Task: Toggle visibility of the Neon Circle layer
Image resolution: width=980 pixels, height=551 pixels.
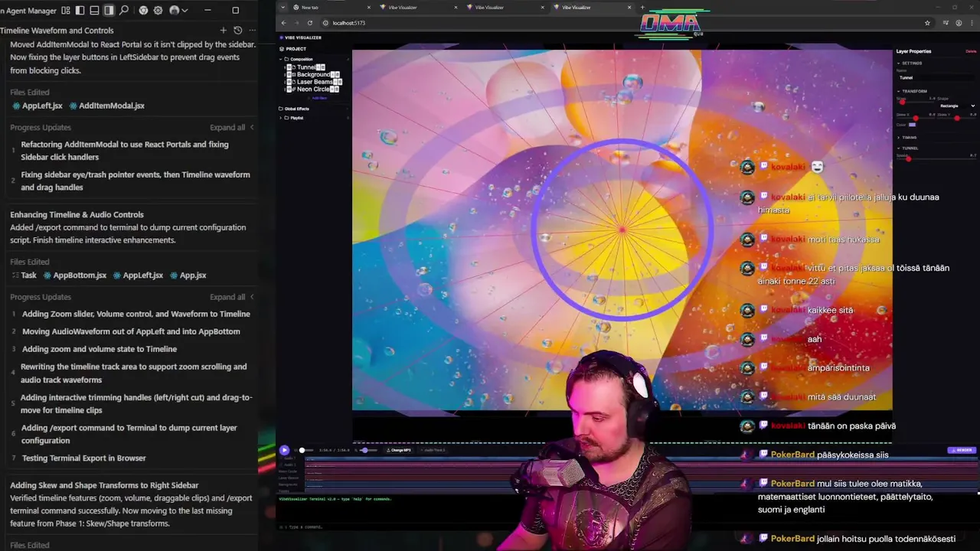Action: pos(289,89)
